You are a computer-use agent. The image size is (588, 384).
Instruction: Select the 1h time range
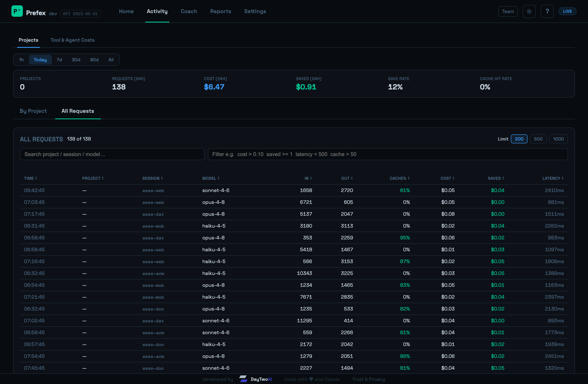(x=21, y=60)
